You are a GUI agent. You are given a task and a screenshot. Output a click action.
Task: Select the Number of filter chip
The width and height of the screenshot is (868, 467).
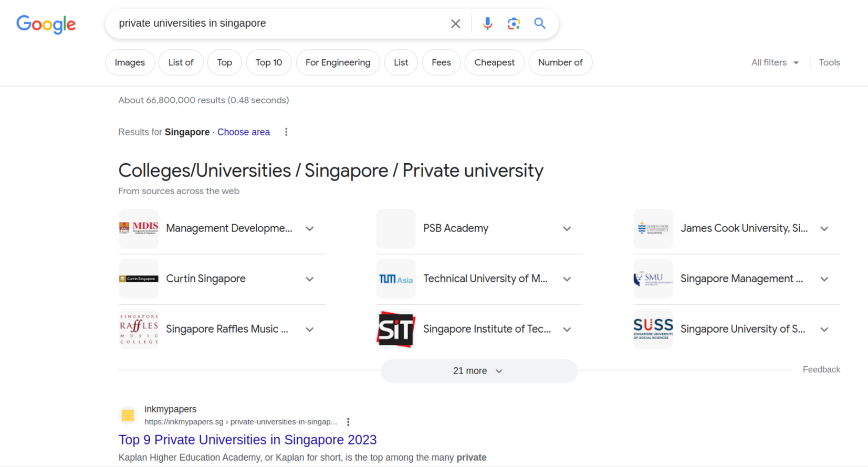click(x=560, y=62)
